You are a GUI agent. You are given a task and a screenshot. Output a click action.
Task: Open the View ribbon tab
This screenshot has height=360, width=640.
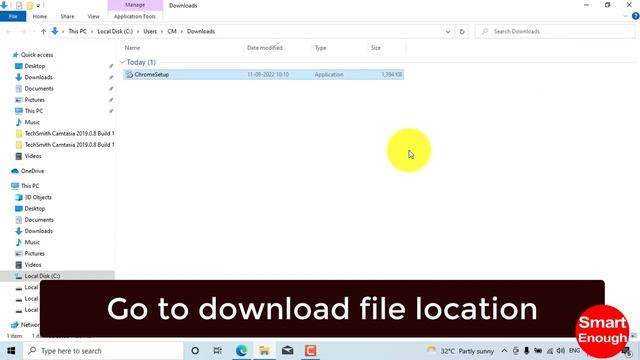tap(93, 16)
